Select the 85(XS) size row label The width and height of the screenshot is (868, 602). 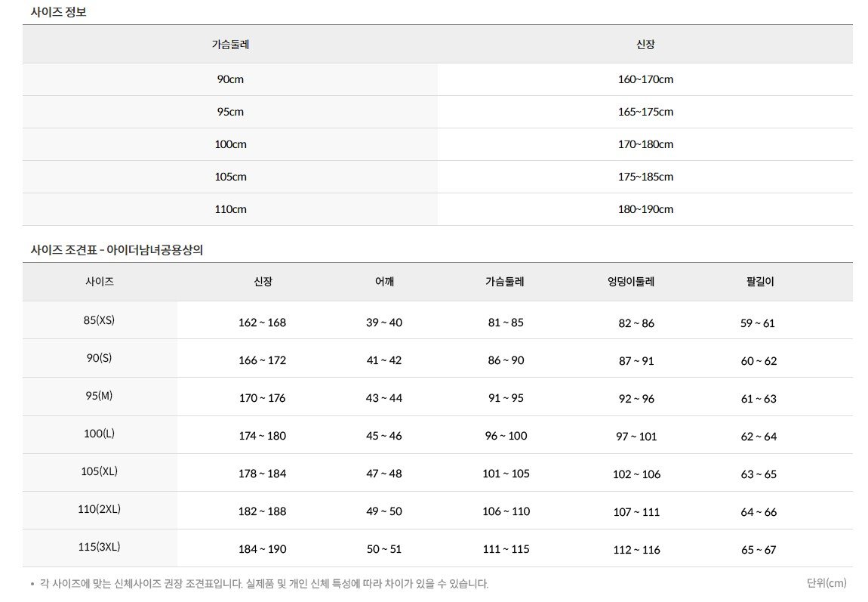tap(100, 320)
